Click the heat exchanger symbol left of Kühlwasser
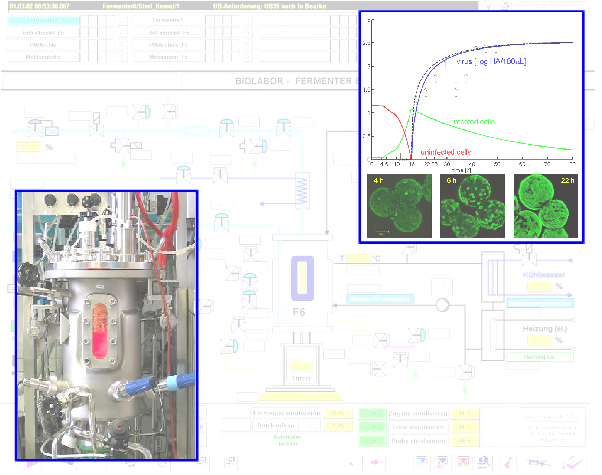602x475 pixels. [493, 276]
